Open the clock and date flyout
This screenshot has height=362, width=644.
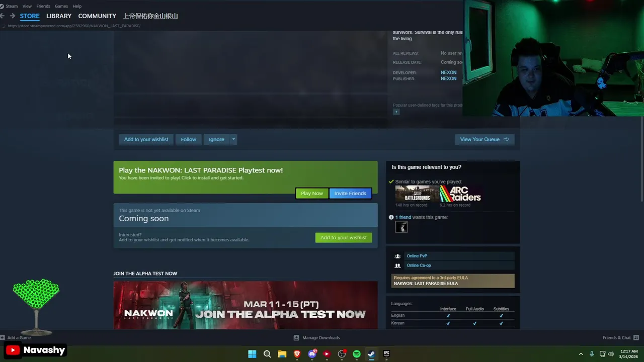coord(629,354)
